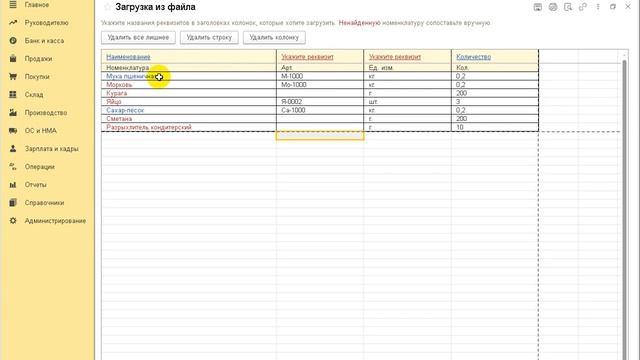Click Наименование column header link
This screenshot has width=640, height=360.
pos(128,57)
